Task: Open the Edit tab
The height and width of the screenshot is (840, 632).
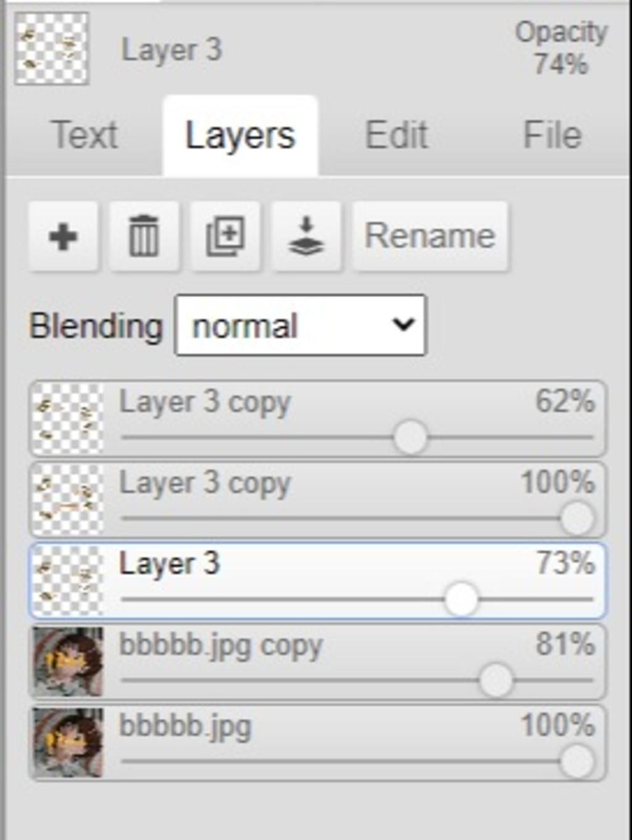Action: (396, 135)
